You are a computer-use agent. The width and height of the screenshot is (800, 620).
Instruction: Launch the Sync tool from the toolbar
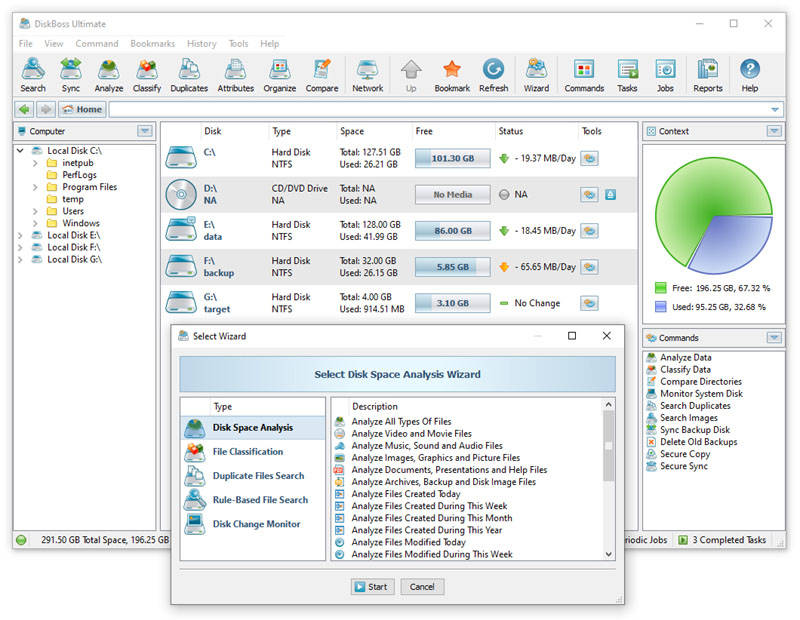coord(70,75)
